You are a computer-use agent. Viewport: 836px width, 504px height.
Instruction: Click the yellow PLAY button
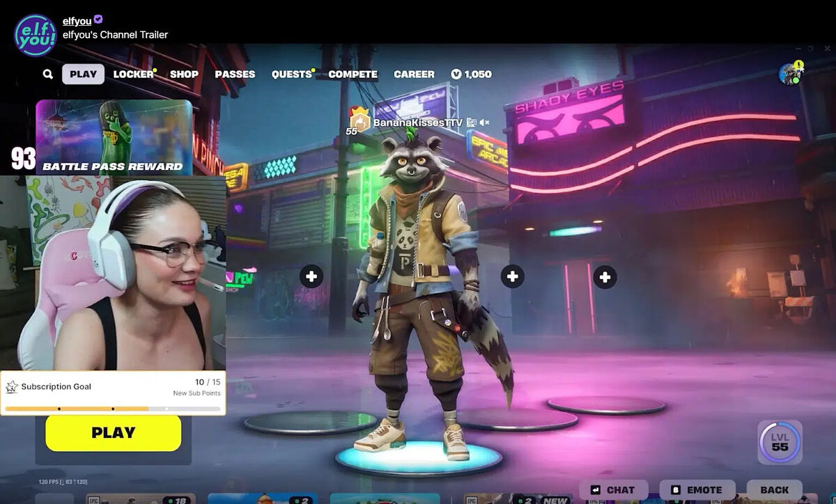tap(113, 432)
